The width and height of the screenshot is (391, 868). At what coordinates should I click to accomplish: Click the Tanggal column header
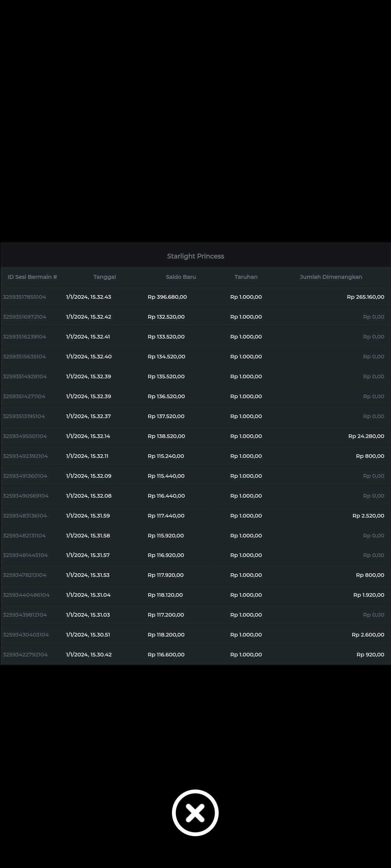coord(104,277)
